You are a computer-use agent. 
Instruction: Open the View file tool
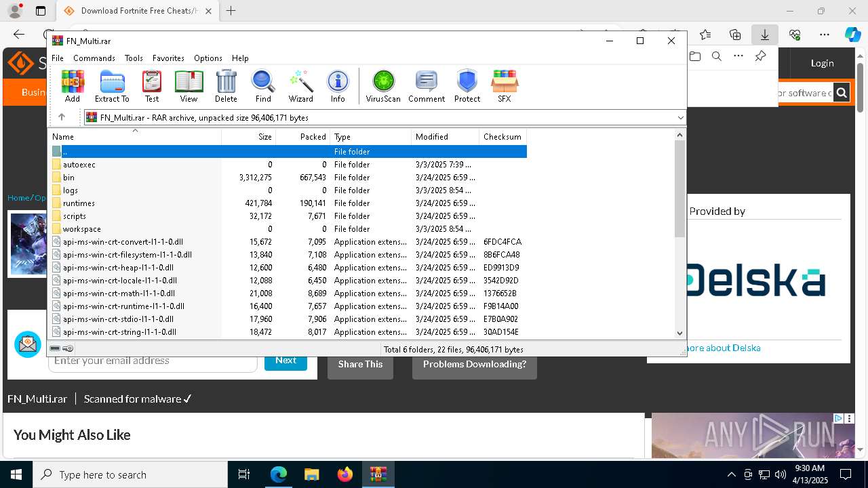[x=189, y=86]
